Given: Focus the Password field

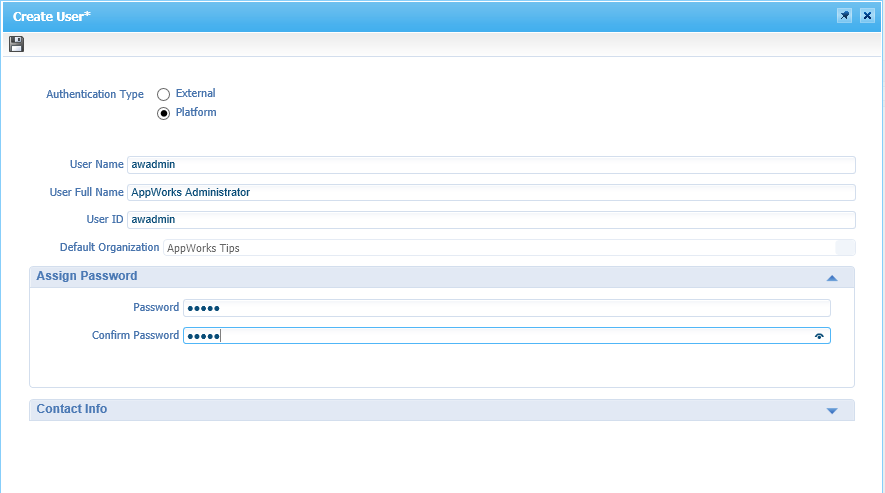Looking at the screenshot, I should click(x=506, y=308).
